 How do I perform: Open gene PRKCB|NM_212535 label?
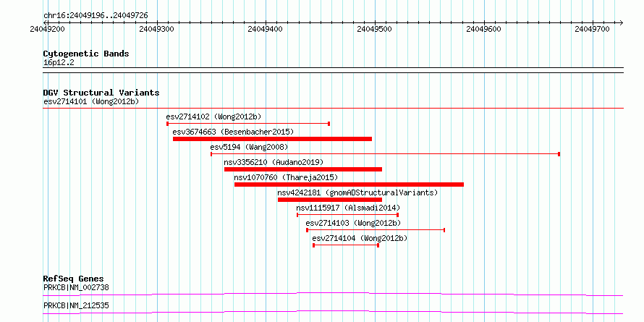(76, 305)
